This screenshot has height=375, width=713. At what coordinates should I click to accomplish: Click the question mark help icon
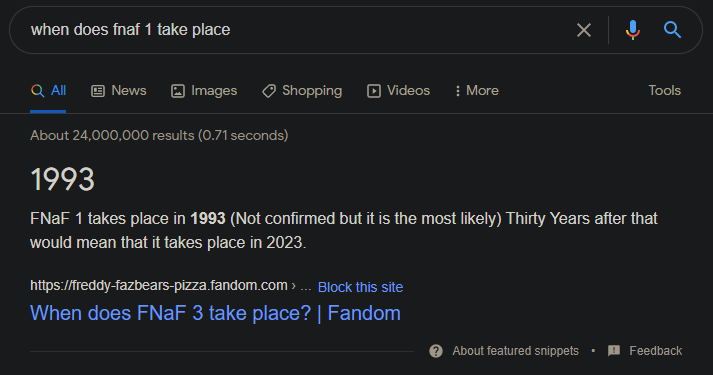coord(436,351)
